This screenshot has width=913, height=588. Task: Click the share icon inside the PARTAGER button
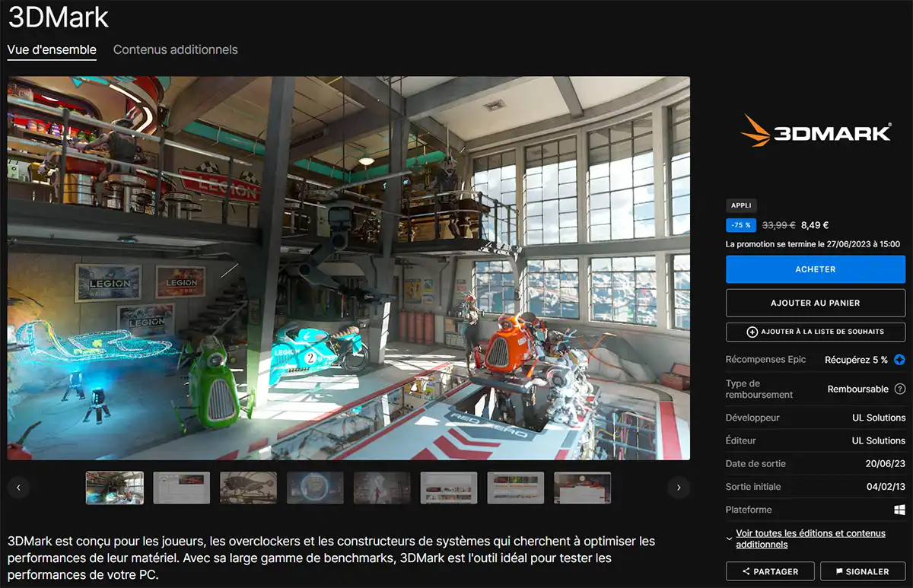tap(746, 571)
